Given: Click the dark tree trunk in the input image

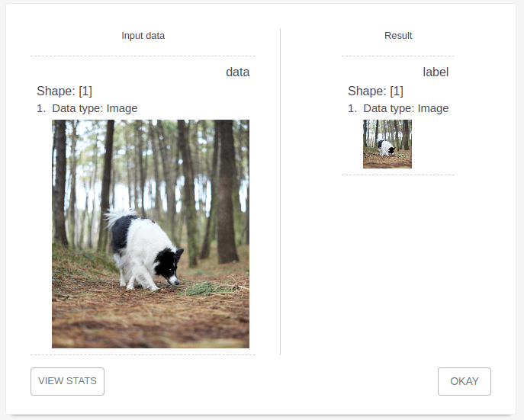Looking at the screenshot, I should [227, 192].
